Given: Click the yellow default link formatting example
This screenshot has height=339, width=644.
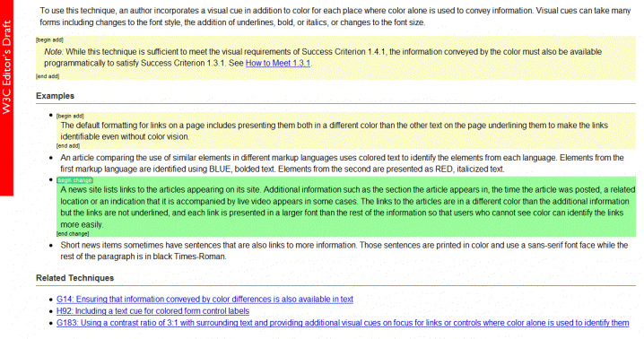Looking at the screenshot, I should (x=334, y=131).
